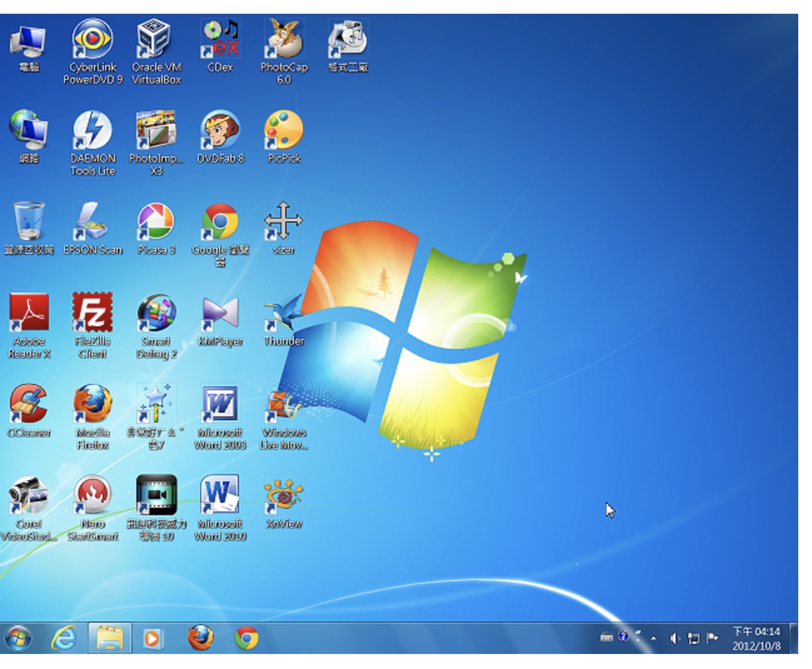Click the Mozilla Firefox desktop shortcut

pos(93,417)
